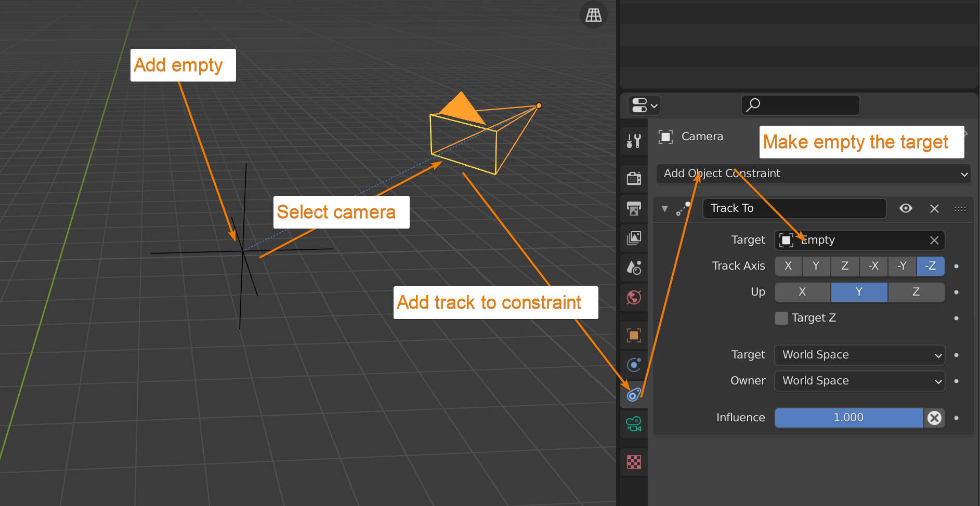Viewport: 980px width, 506px height.
Task: Select the Y up axis button
Action: [x=859, y=291]
